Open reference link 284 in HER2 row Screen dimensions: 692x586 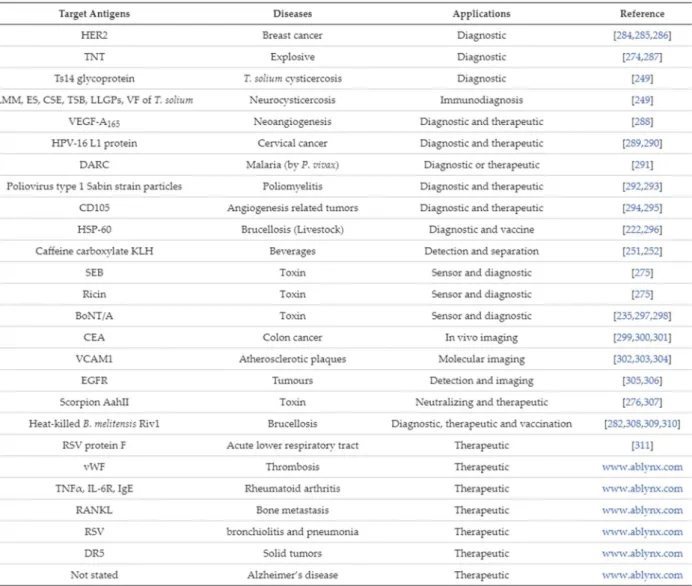[624, 35]
